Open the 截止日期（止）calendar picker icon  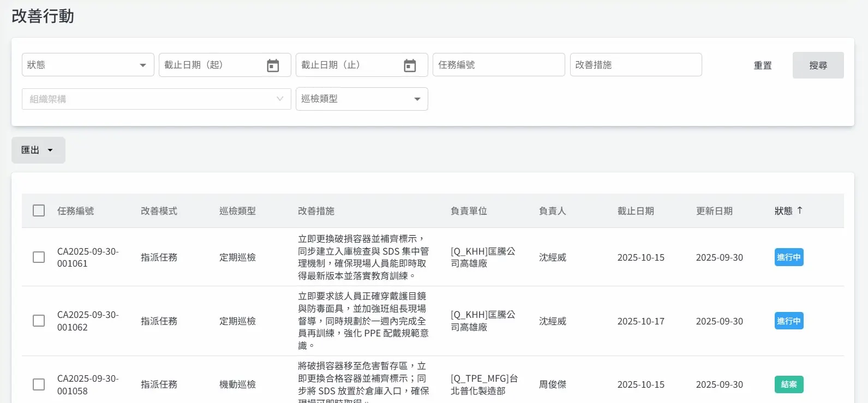click(410, 65)
